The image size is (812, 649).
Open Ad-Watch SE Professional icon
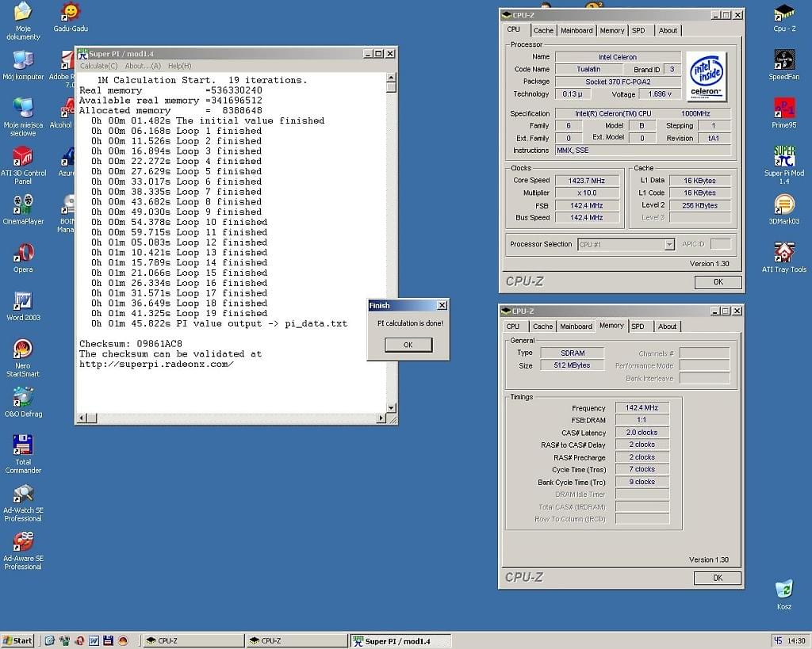point(23,502)
